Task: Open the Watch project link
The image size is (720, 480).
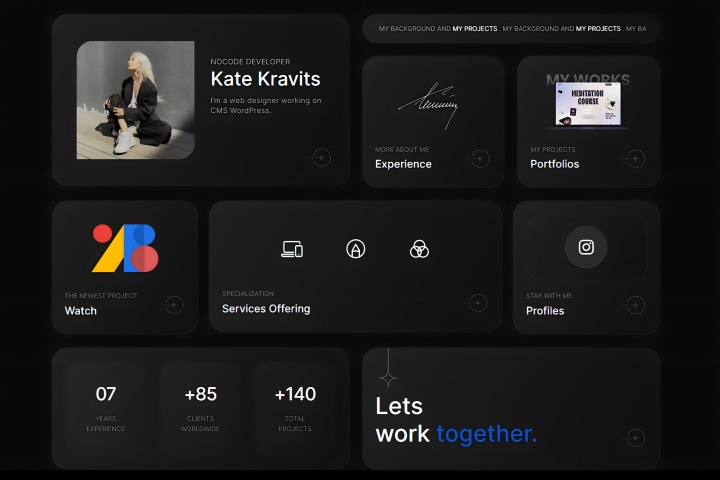Action: coord(81,311)
